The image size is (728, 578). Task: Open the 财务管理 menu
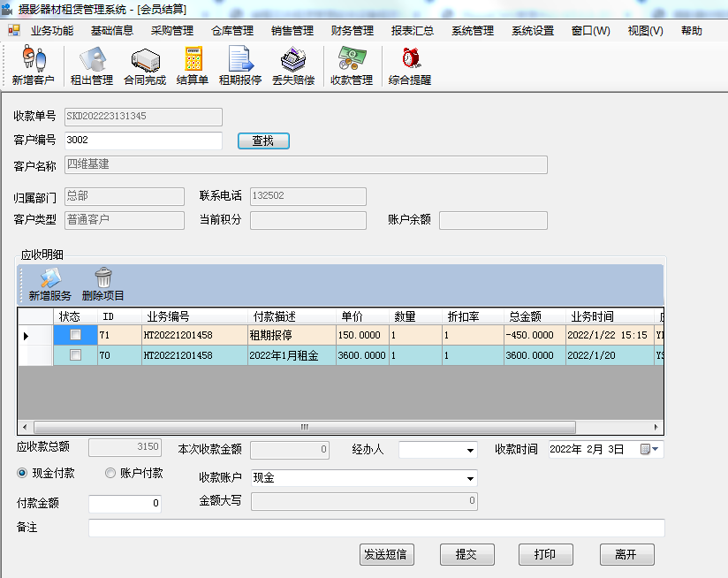352,29
